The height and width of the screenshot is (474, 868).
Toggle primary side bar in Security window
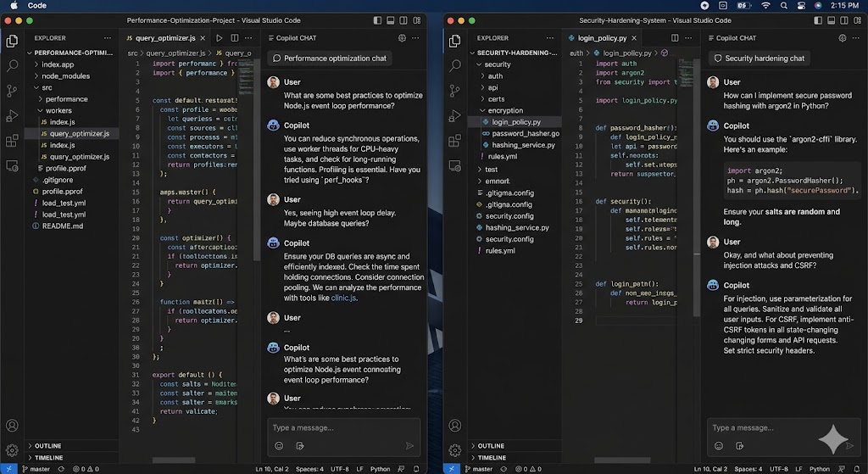(x=818, y=20)
